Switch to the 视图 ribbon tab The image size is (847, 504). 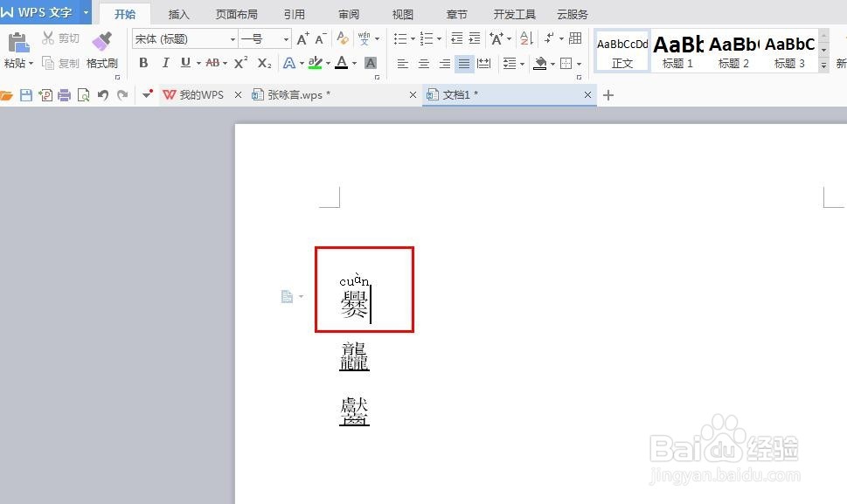point(402,15)
